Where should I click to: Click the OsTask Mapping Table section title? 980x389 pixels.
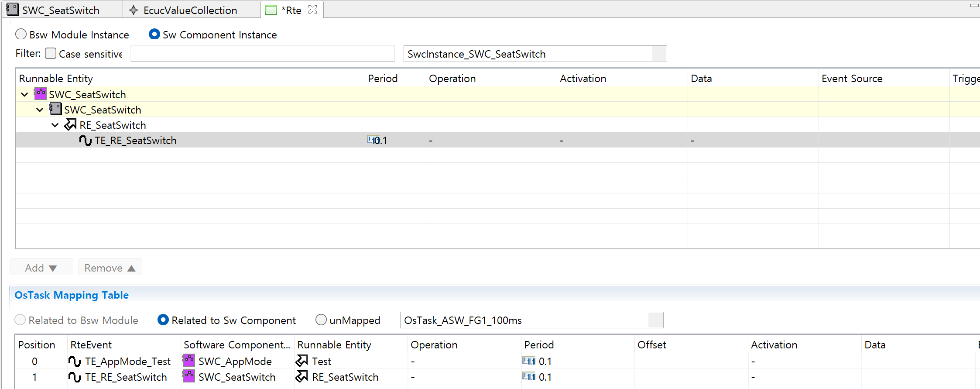(72, 295)
